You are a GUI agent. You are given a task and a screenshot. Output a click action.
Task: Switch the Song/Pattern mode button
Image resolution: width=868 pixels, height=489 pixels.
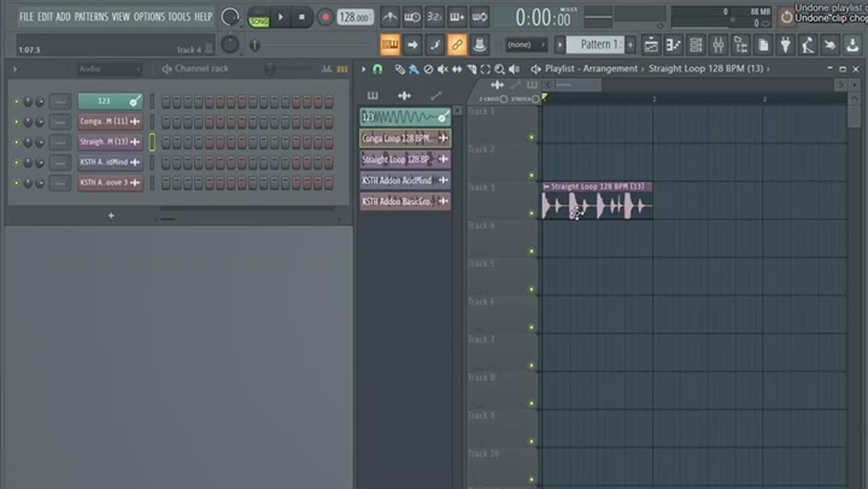pyautogui.click(x=258, y=17)
